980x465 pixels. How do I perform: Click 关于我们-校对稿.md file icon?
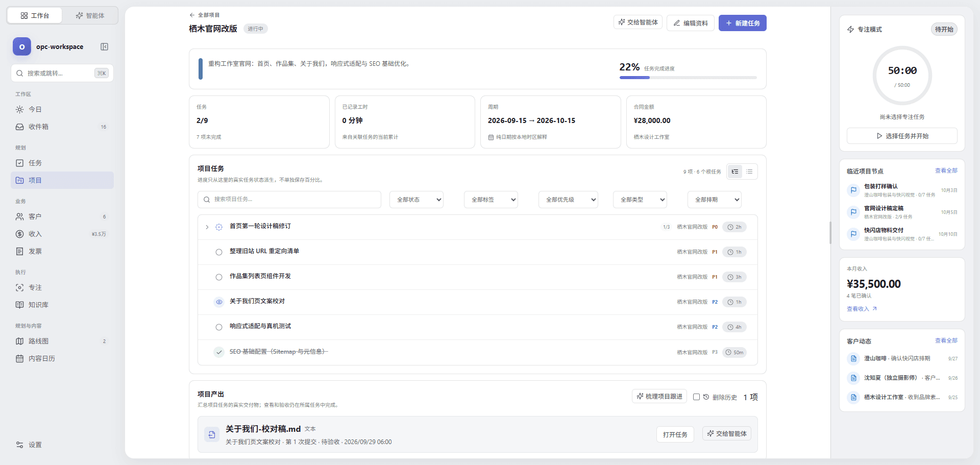coord(211,435)
